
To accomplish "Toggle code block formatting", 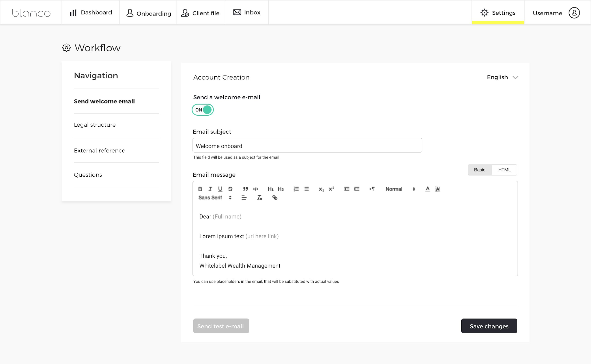I will point(256,189).
